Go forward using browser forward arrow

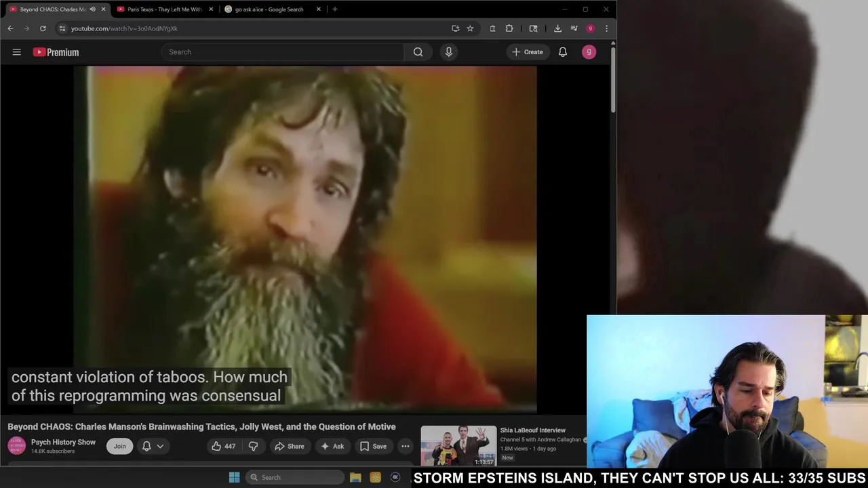pos(26,28)
